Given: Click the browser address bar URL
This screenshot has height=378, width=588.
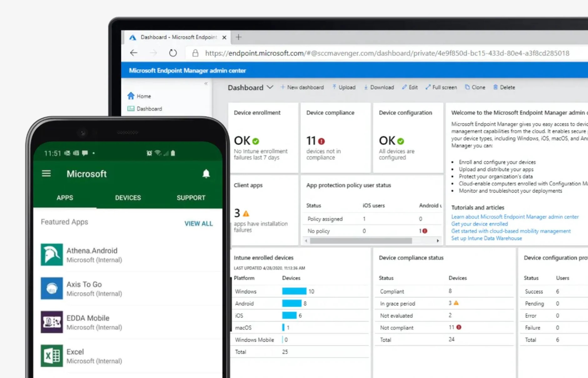Looking at the screenshot, I should pos(387,53).
